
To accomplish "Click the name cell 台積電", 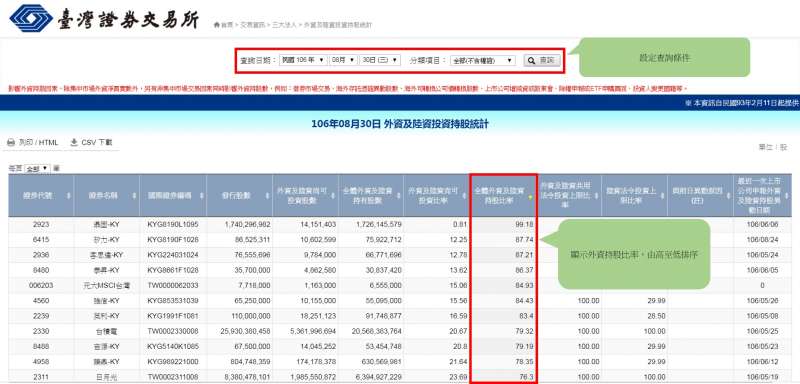I will 107,331.
